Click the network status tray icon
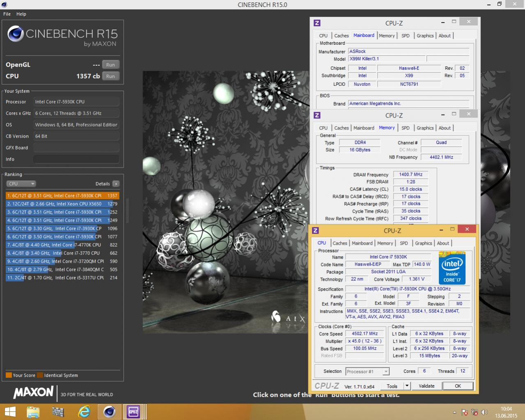The image size is (525, 420). pyautogui.click(x=475, y=412)
